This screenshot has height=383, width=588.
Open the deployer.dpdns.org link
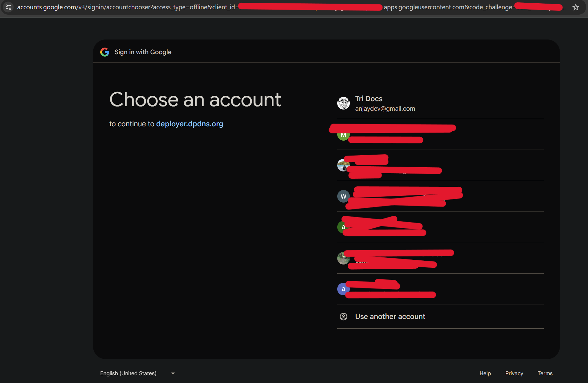[189, 124]
